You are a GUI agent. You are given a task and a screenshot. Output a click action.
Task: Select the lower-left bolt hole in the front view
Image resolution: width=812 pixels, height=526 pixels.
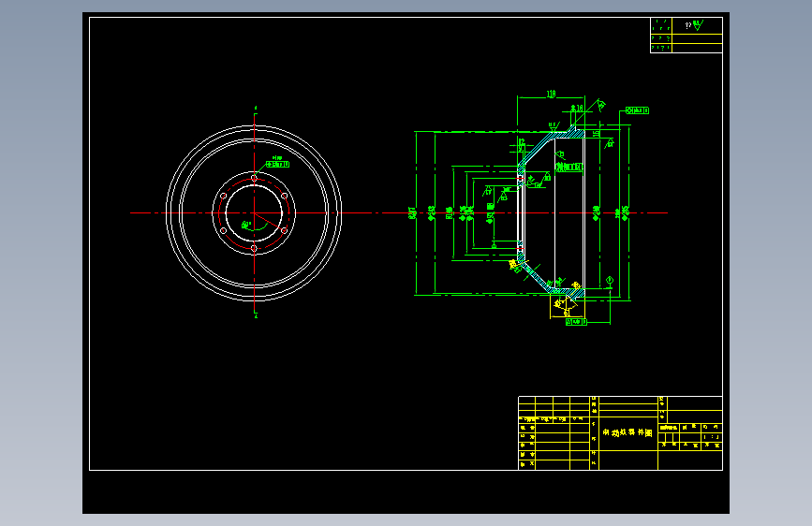tap(223, 231)
